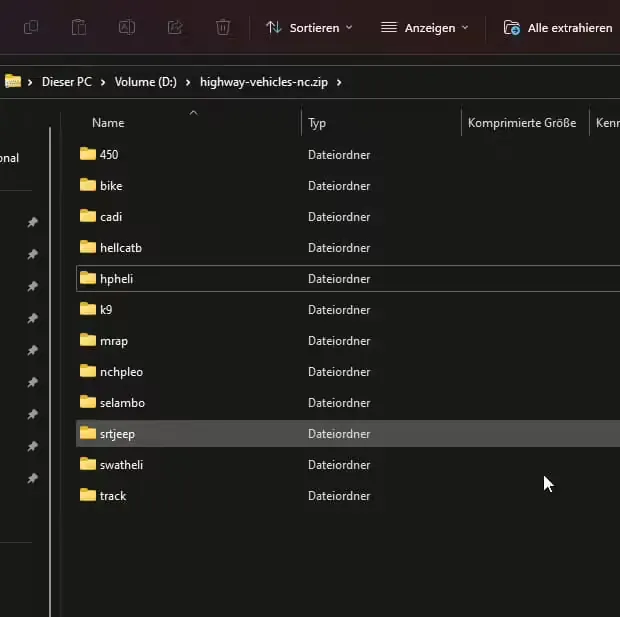This screenshot has height=617, width=620.
Task: Expand chevron after Volume (D:)
Action: [x=188, y=82]
